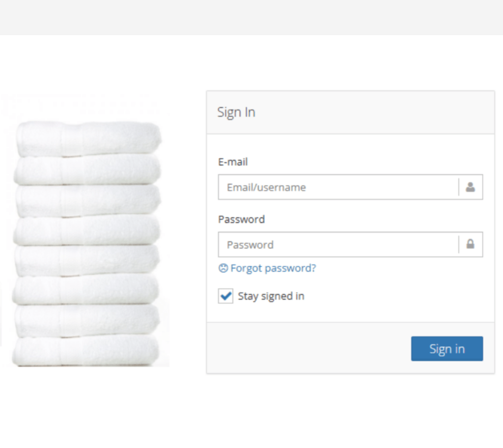Click the Stay signed in label text
The height and width of the screenshot is (448, 503).
(x=271, y=296)
